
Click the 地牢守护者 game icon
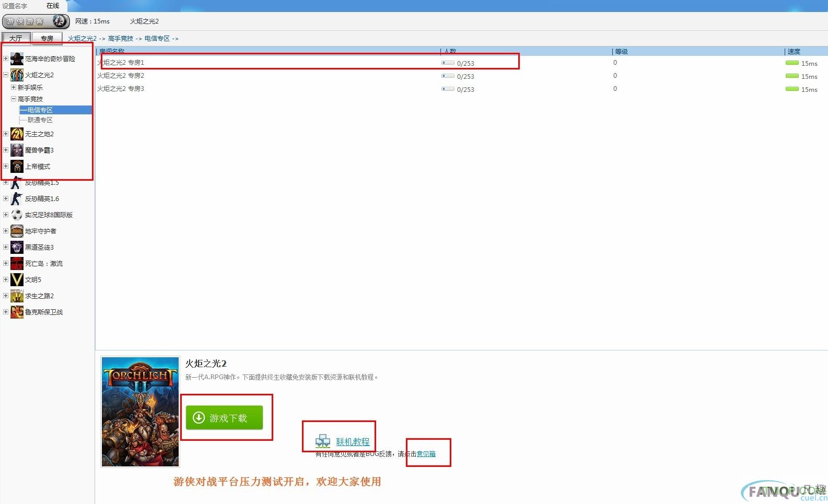[17, 231]
